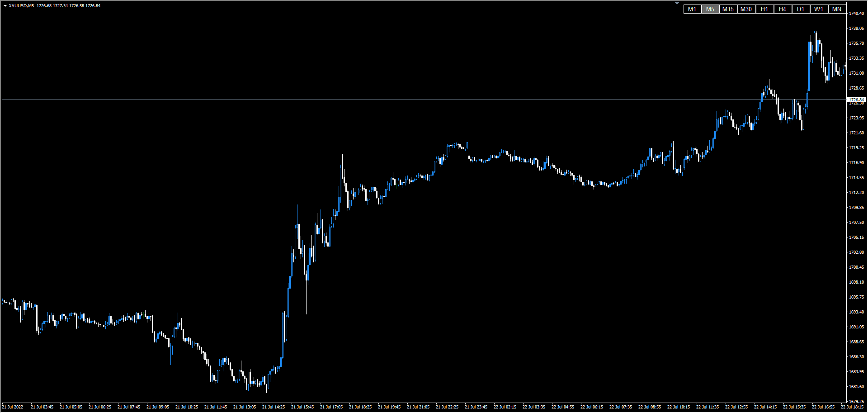Select the H4 timeframe button

click(783, 9)
